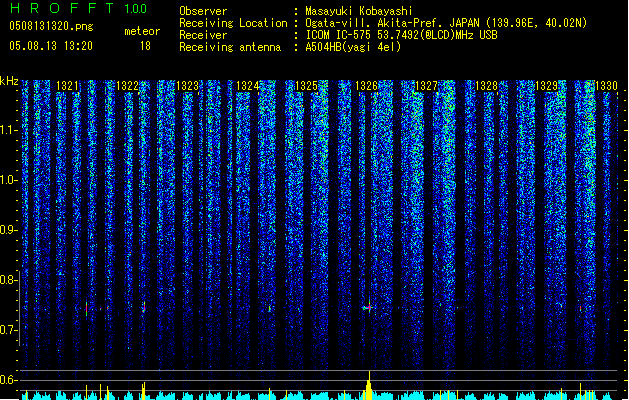The image size is (629, 400).
Task: Click the meteor echo just after 1321
Action: [86, 309]
